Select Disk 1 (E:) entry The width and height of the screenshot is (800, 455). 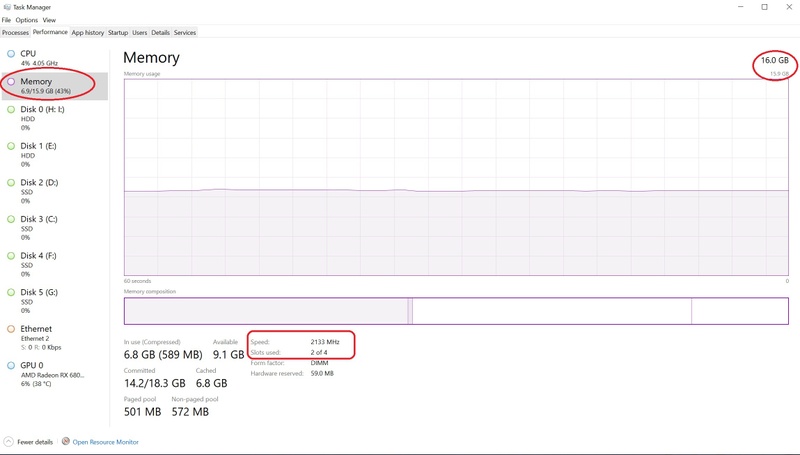pyautogui.click(x=54, y=155)
